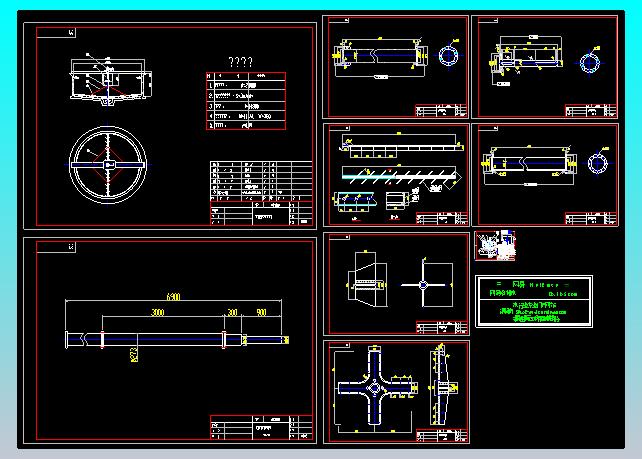Select the tank side-section view drawing
This screenshot has height=459, width=642.
coord(109,84)
